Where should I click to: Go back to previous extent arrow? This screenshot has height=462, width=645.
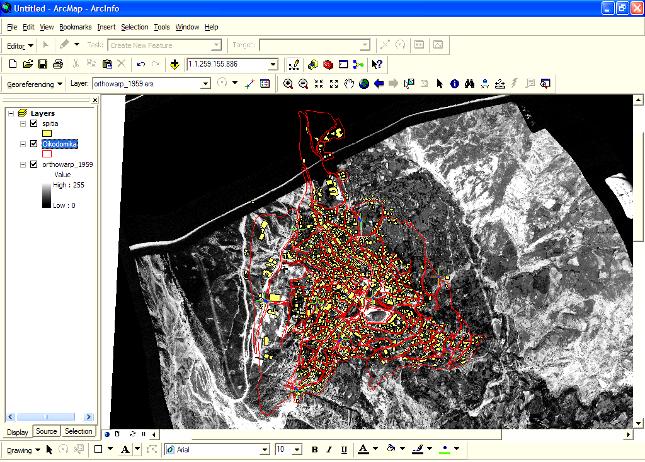(x=379, y=84)
